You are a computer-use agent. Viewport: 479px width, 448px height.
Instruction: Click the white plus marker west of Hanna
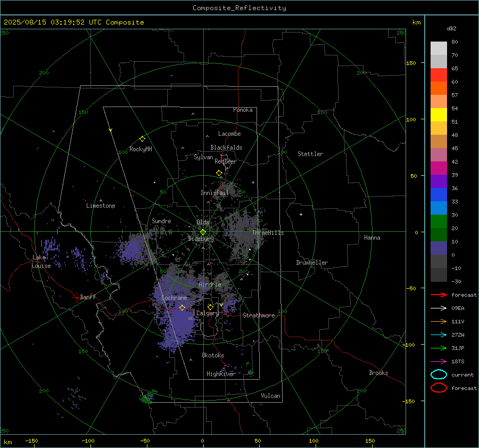pos(301,214)
